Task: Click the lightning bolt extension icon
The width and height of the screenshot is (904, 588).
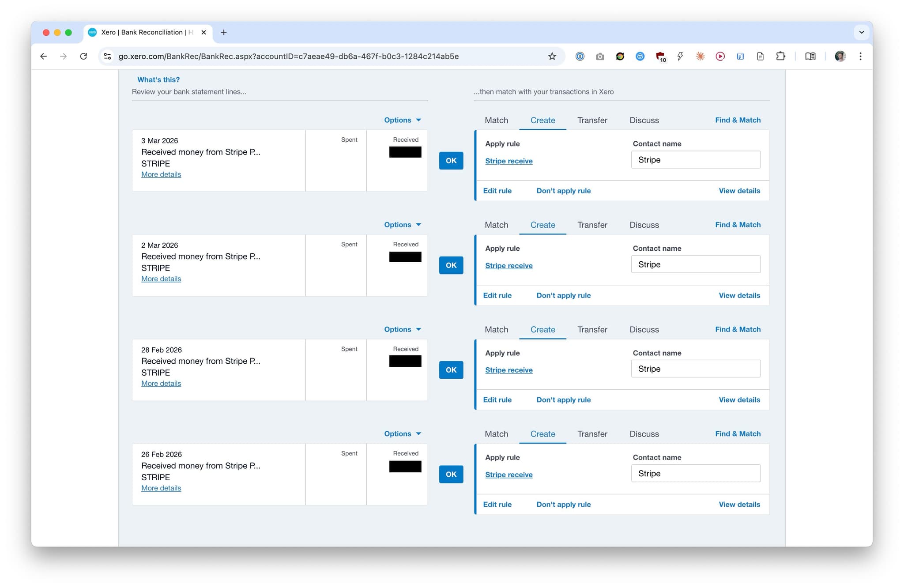Action: (x=680, y=56)
